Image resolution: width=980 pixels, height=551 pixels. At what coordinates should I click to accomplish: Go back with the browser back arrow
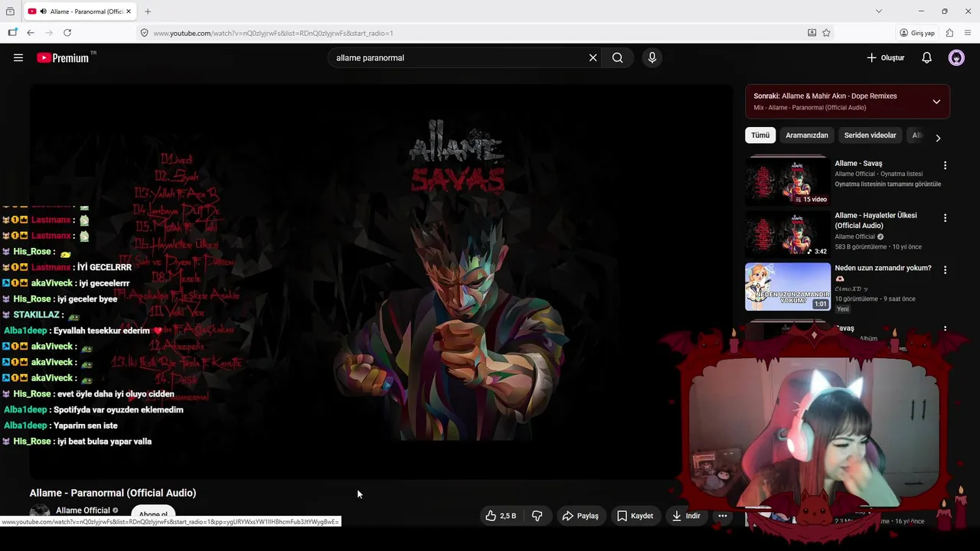31,33
